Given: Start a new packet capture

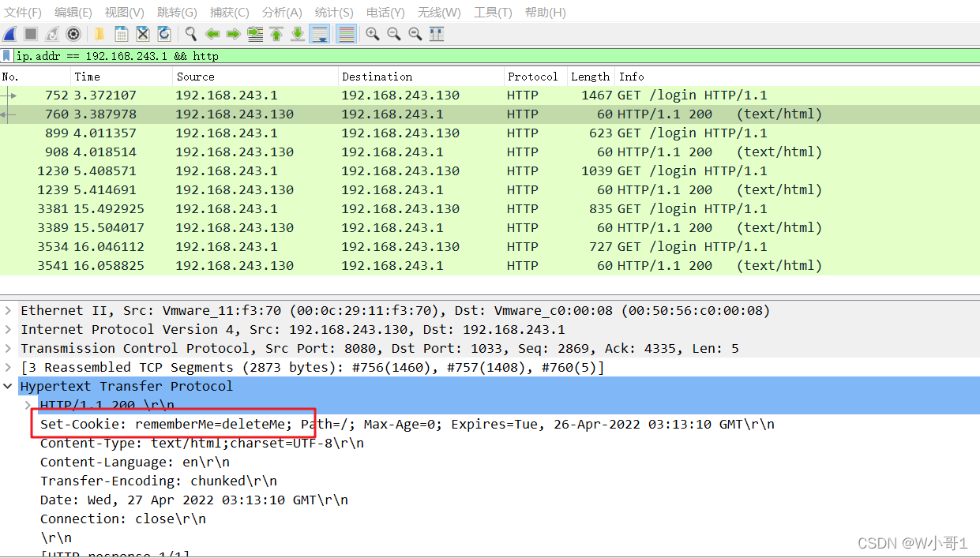Looking at the screenshot, I should (10, 34).
